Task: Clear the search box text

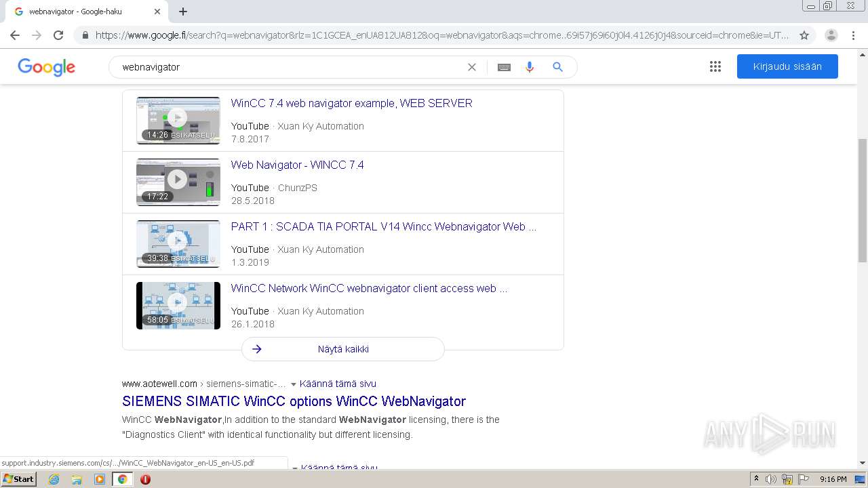Action: 472,67
